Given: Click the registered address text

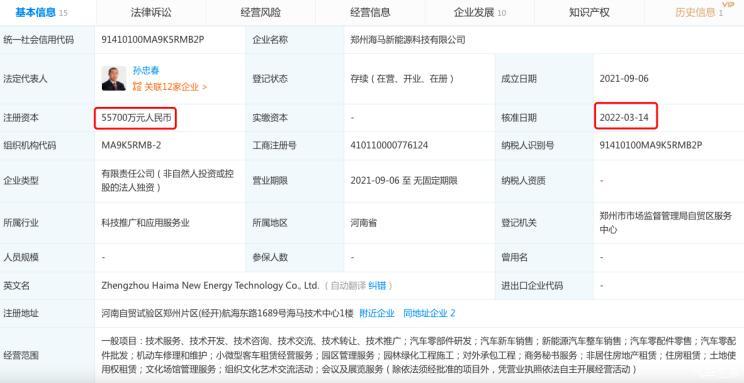Looking at the screenshot, I should tap(227, 313).
